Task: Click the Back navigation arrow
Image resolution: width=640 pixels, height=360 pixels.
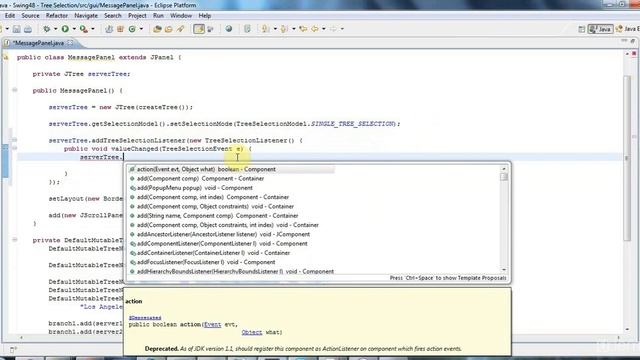Action: pos(315,29)
